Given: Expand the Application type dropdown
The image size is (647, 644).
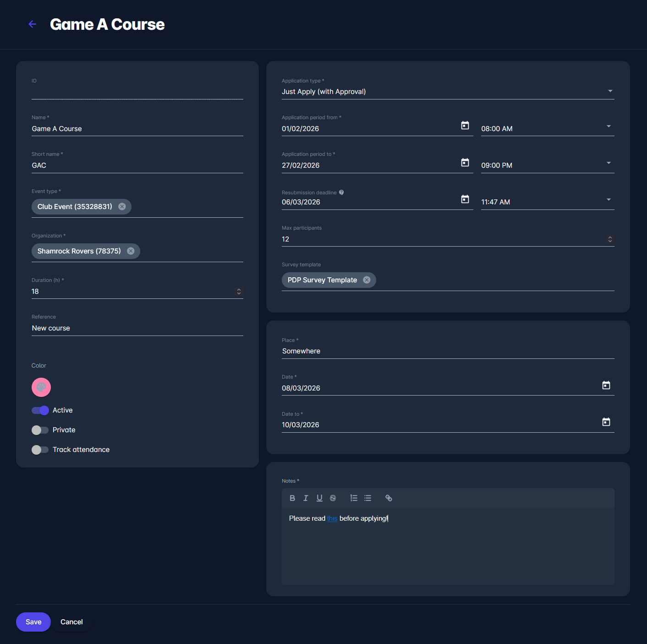Looking at the screenshot, I should pos(610,91).
